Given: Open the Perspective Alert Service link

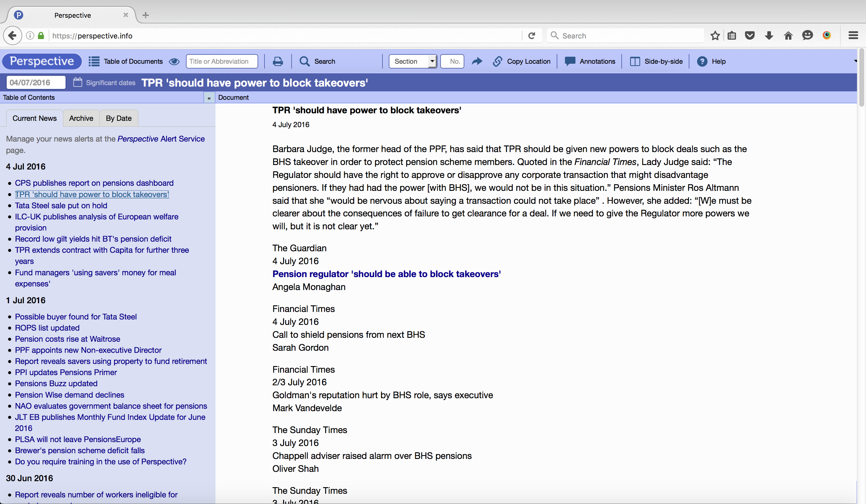Looking at the screenshot, I should [x=161, y=139].
